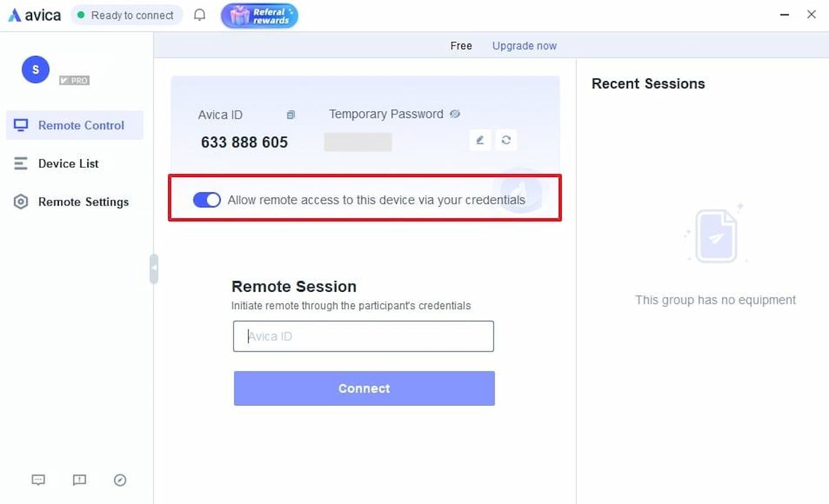This screenshot has height=504, width=829.
Task: Click the user avatar with letter S
Action: tap(35, 69)
